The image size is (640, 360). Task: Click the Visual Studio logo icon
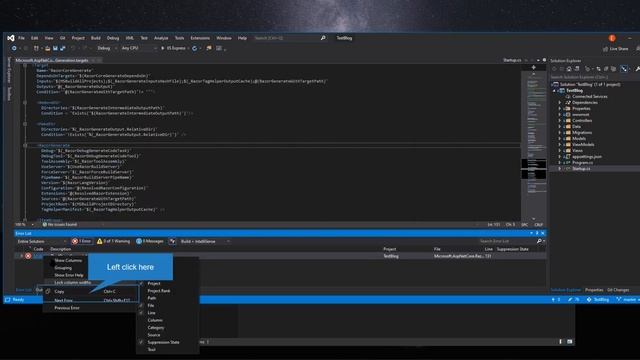click(11, 38)
